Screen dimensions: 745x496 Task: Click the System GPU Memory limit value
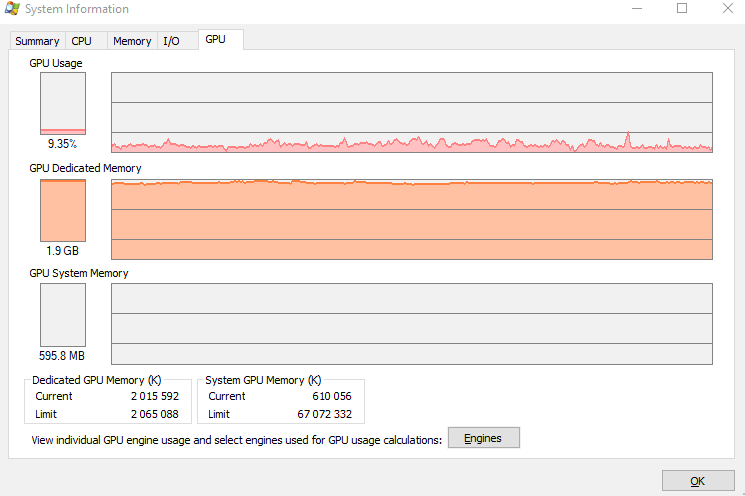pos(325,414)
